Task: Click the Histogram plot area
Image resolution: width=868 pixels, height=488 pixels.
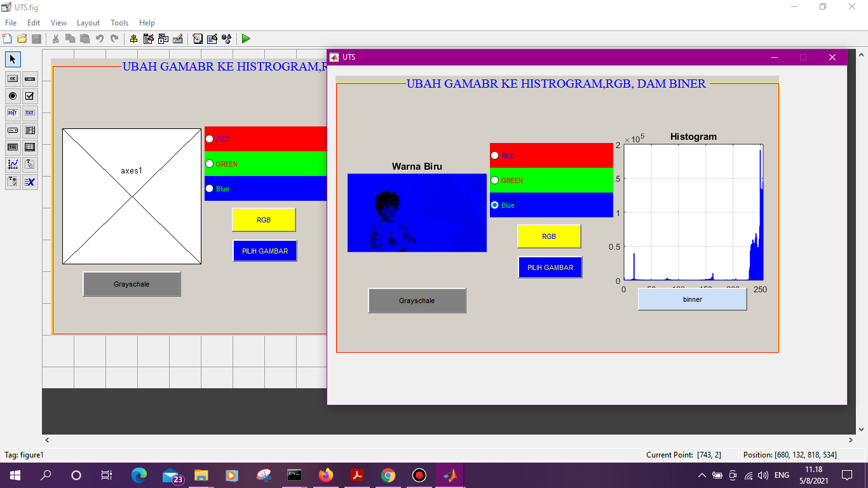Action: (693, 212)
